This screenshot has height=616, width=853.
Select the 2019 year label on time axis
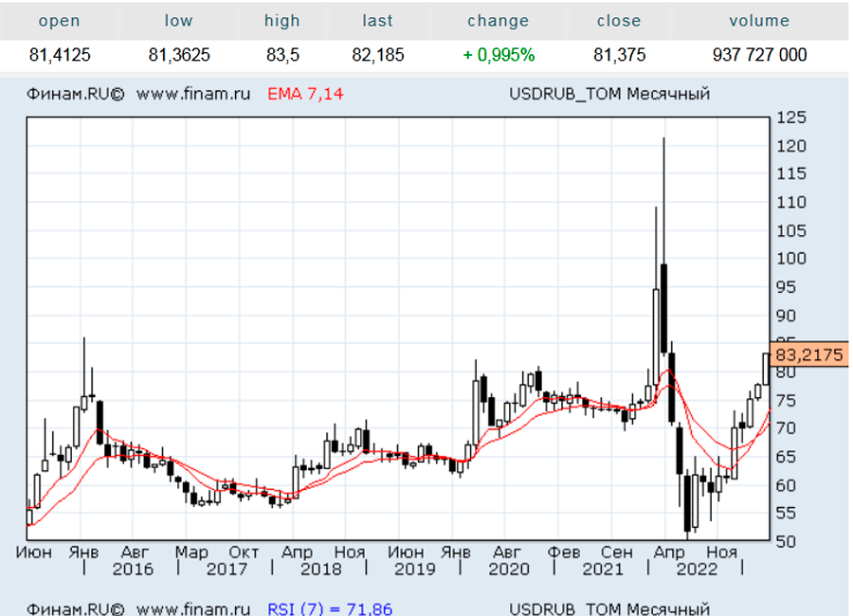[413, 569]
